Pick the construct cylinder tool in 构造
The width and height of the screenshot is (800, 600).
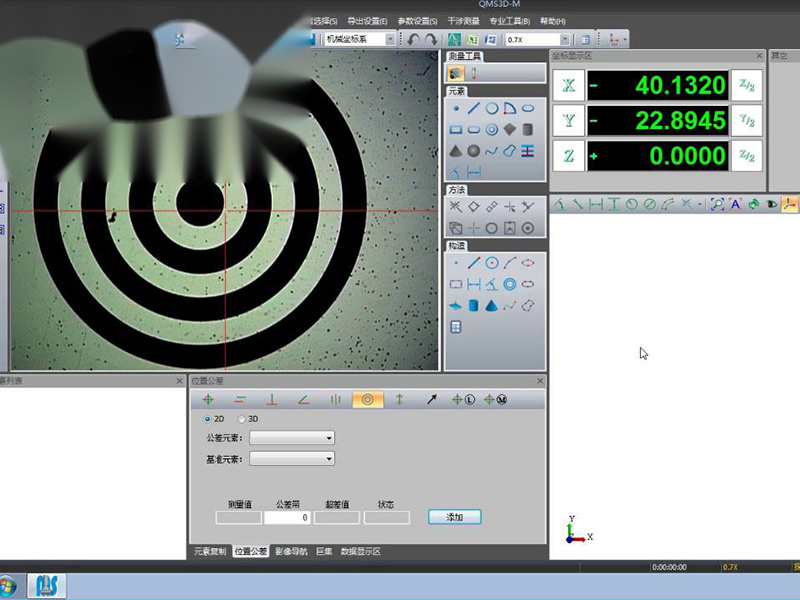click(x=474, y=306)
